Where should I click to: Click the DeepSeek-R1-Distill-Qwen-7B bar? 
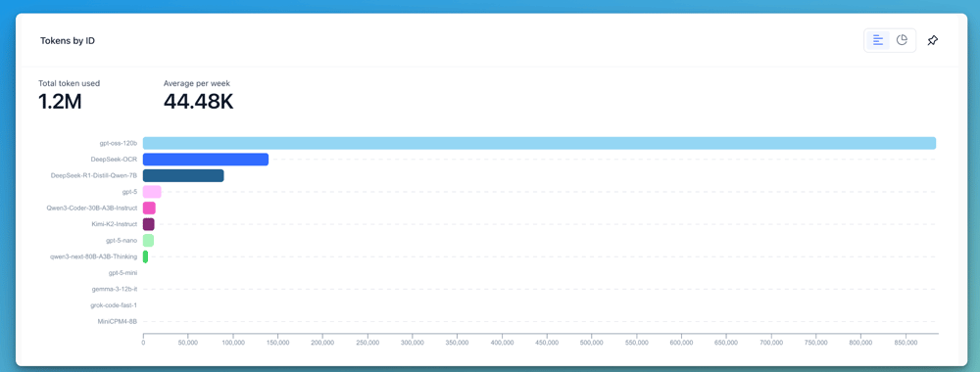coord(183,175)
